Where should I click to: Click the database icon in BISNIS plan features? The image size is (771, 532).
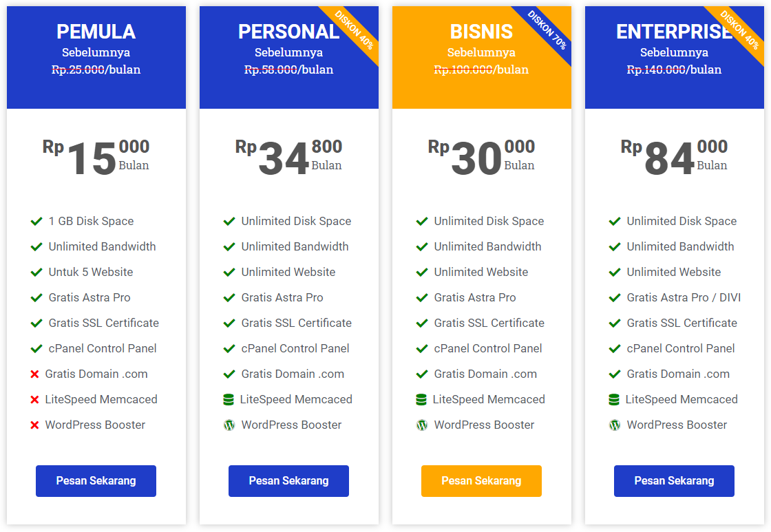[421, 399]
